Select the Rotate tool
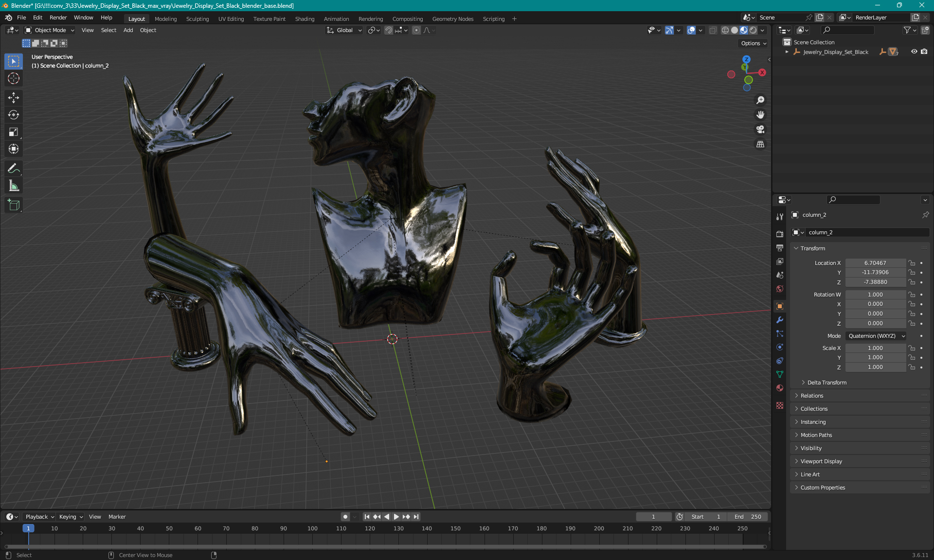This screenshot has width=934, height=560. (x=13, y=115)
